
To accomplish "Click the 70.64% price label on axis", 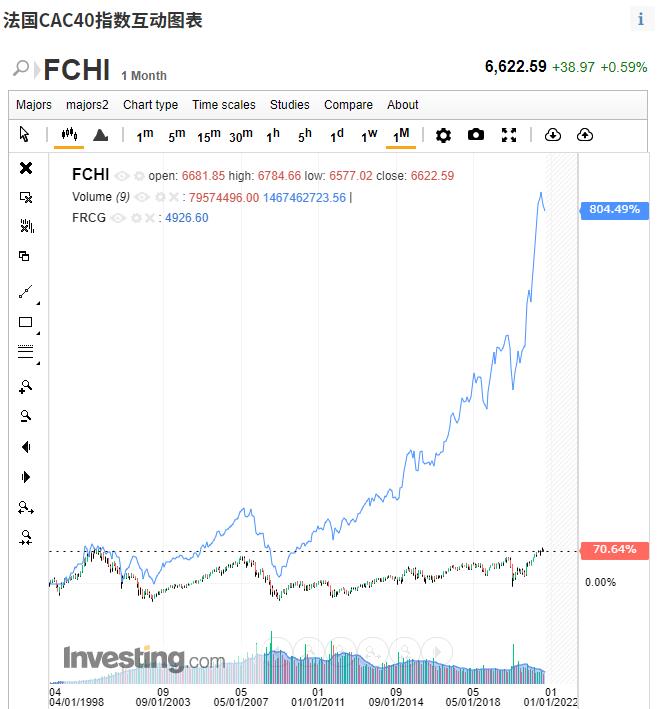I will point(615,550).
